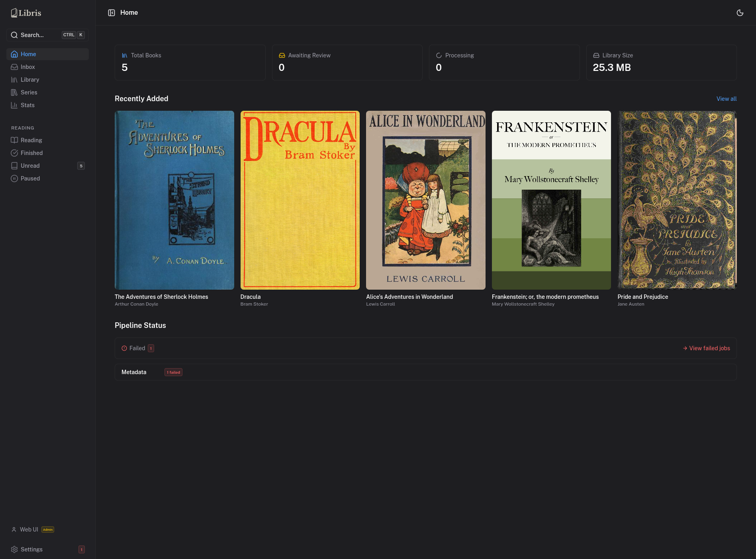Click the 1 failed Metadata badge

tap(173, 372)
